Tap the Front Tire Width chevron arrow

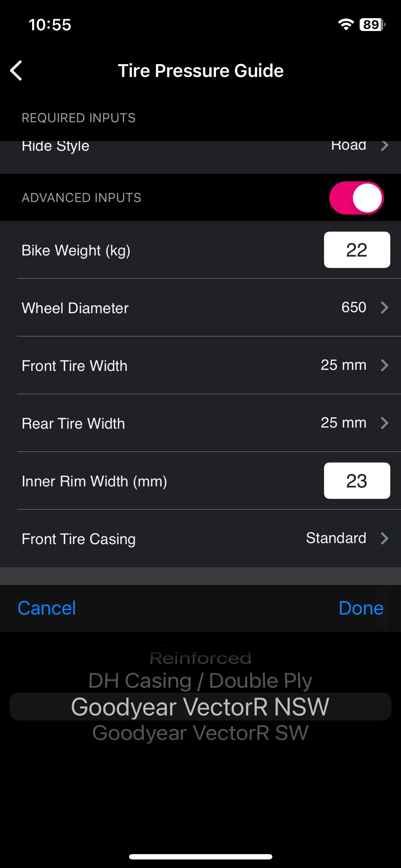pyautogui.click(x=384, y=365)
